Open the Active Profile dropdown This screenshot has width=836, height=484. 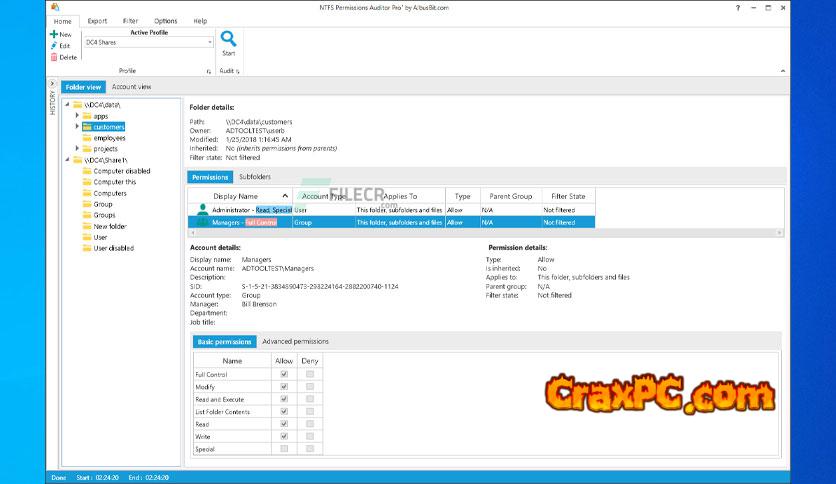coord(210,43)
